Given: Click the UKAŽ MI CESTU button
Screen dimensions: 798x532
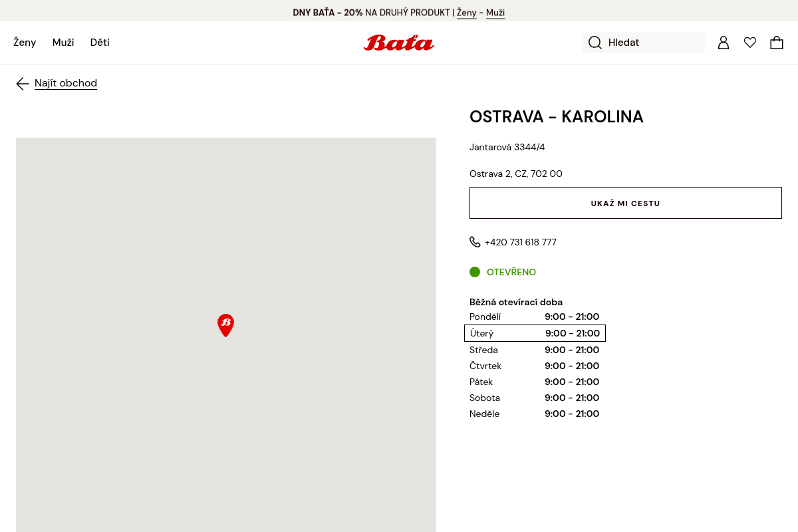Looking at the screenshot, I should [x=626, y=203].
